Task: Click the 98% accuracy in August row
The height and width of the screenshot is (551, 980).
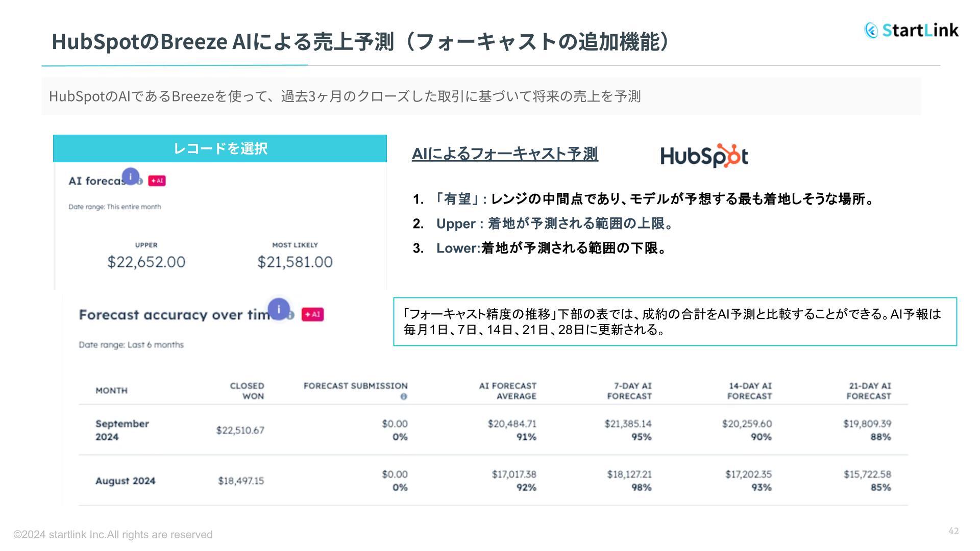Action: (x=641, y=487)
